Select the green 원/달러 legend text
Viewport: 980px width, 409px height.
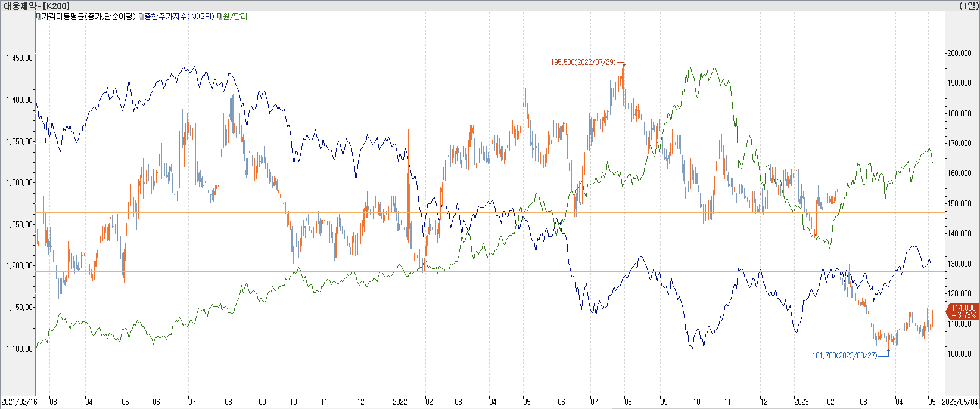[x=235, y=16]
